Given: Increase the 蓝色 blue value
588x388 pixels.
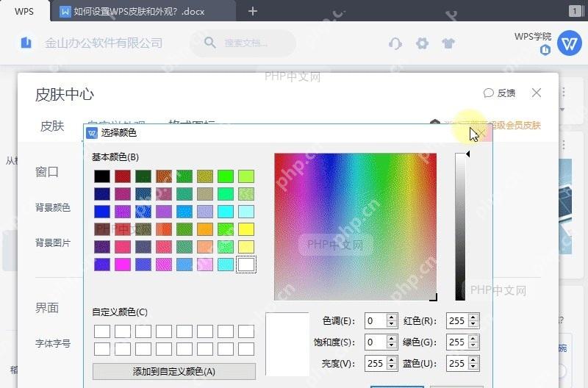Looking at the screenshot, I should pyautogui.click(x=473, y=360).
